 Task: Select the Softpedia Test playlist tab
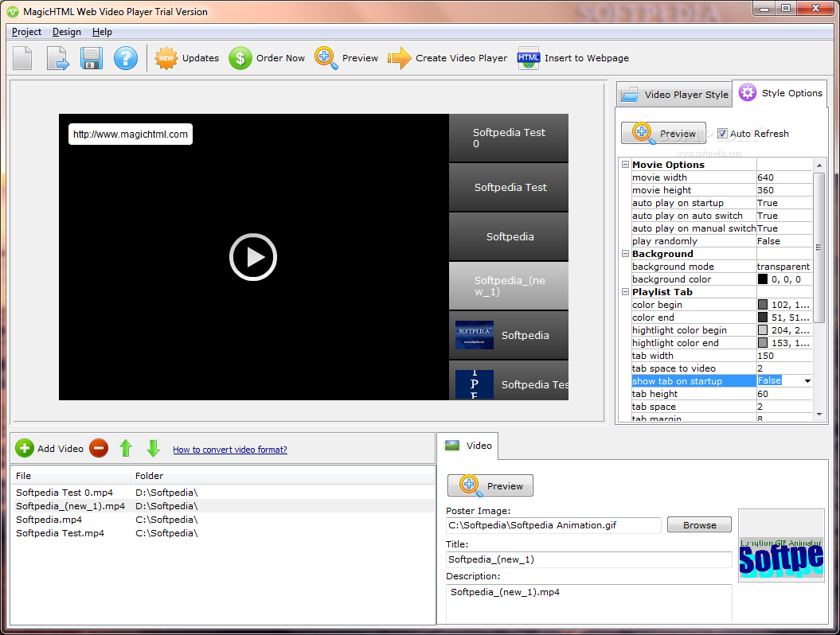(x=509, y=187)
